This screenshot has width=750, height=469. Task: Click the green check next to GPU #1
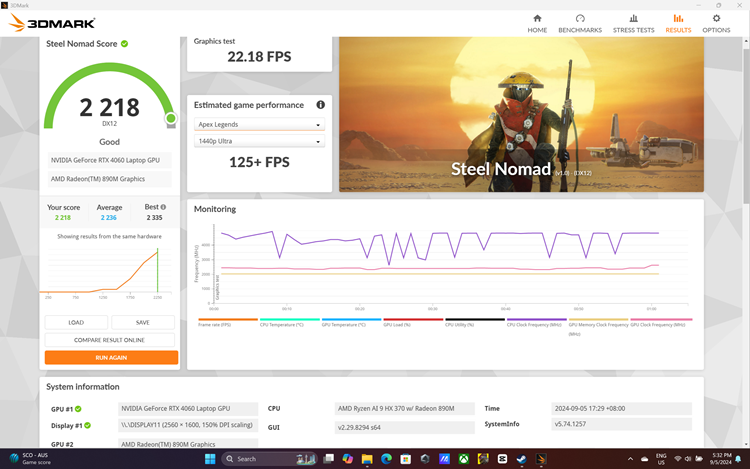(x=78, y=409)
